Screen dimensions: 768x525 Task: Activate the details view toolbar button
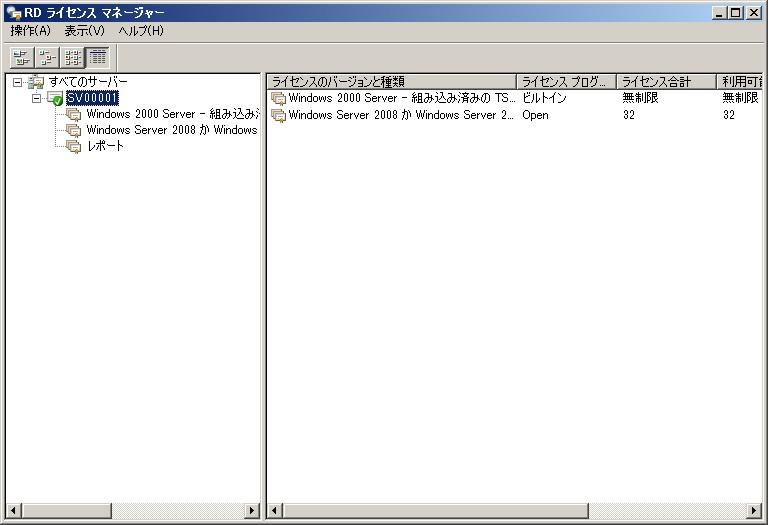click(x=97, y=57)
